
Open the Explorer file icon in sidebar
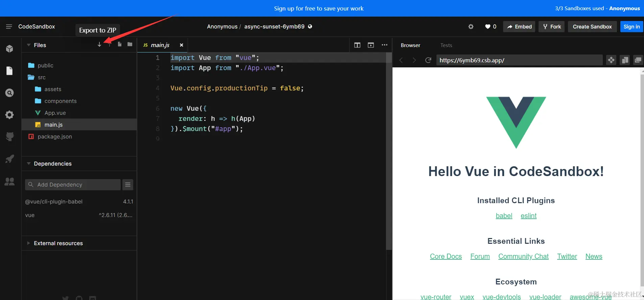pyautogui.click(x=9, y=70)
